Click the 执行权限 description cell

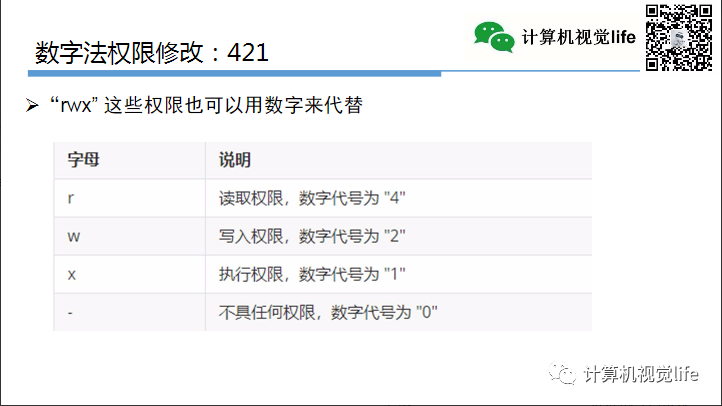311,274
